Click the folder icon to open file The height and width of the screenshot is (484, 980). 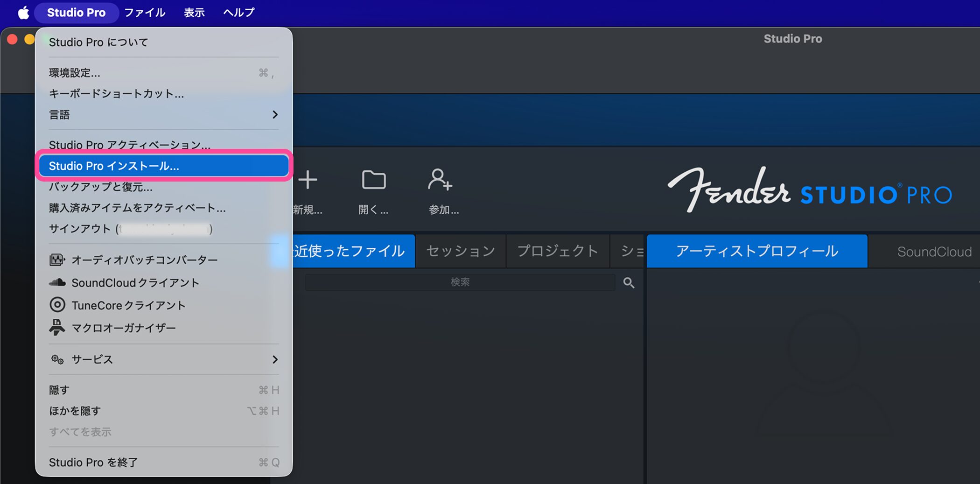point(373,180)
